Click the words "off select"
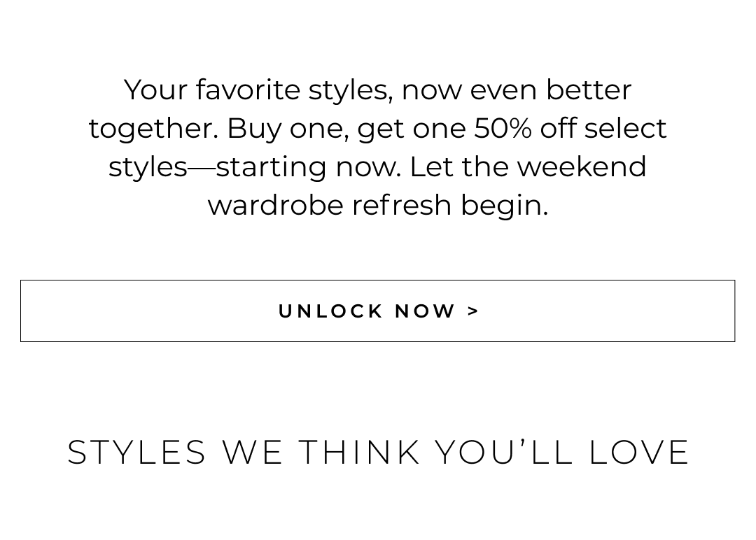 click(603, 129)
